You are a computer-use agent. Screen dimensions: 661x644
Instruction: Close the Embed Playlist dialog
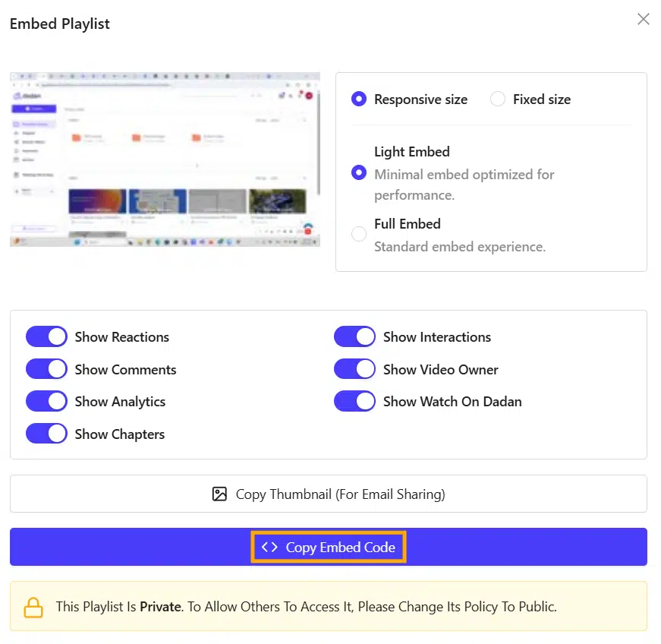click(644, 19)
